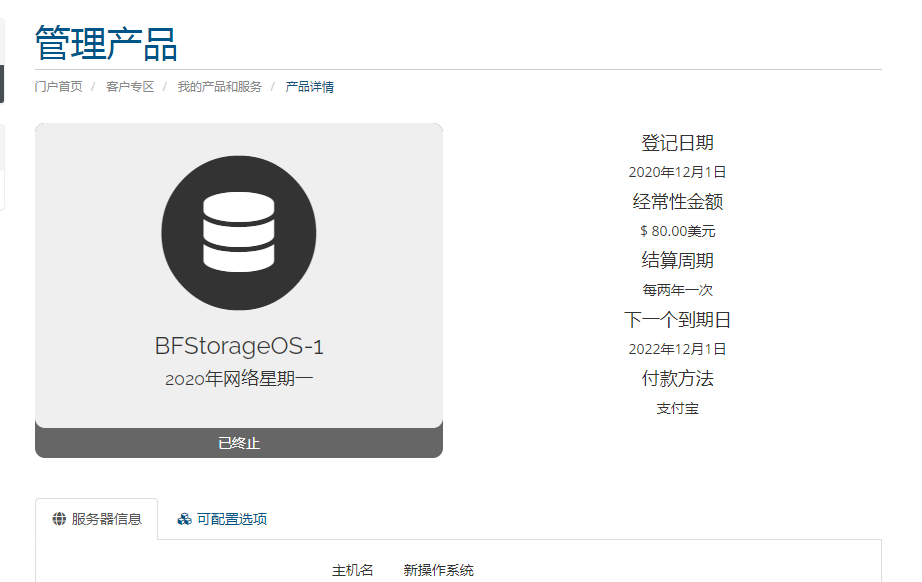This screenshot has width=922, height=582.
Task: Switch to the 可配置选项 tab
Action: click(x=222, y=519)
